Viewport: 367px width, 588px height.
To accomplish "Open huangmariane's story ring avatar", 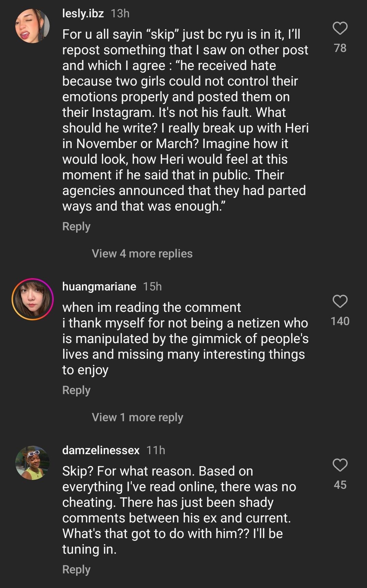I will click(33, 299).
